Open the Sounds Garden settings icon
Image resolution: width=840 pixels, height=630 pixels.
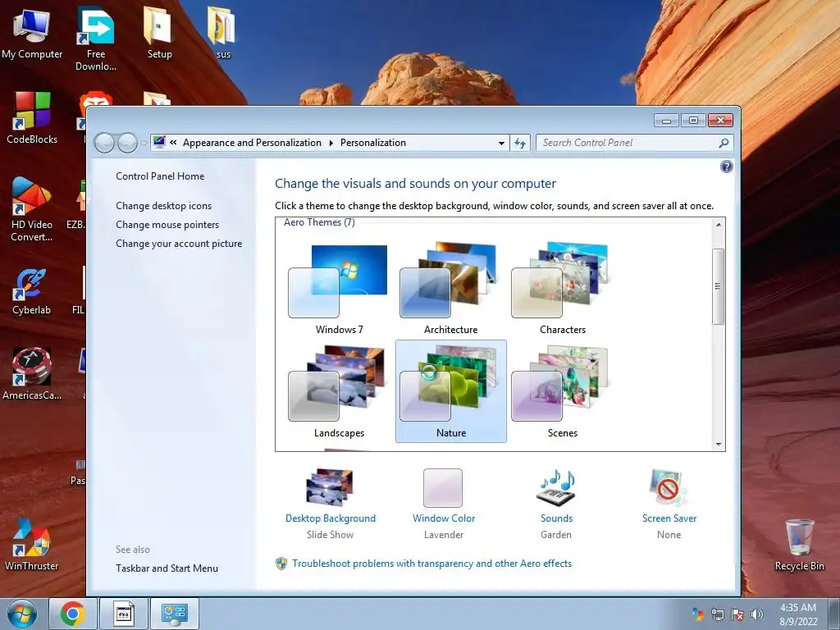556,487
